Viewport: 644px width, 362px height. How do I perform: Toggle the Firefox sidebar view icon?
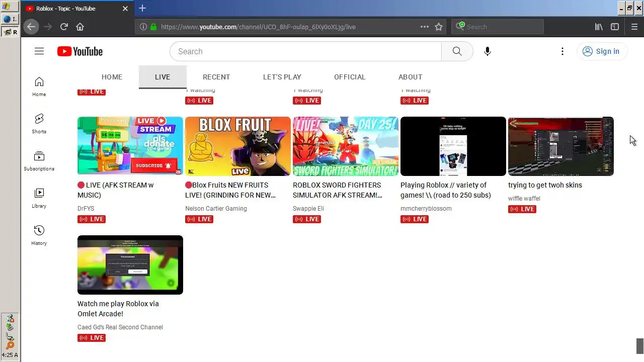point(615,27)
